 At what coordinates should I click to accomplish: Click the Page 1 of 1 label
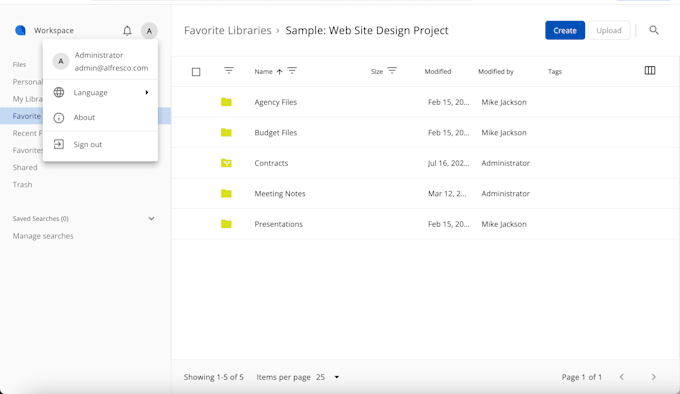582,377
